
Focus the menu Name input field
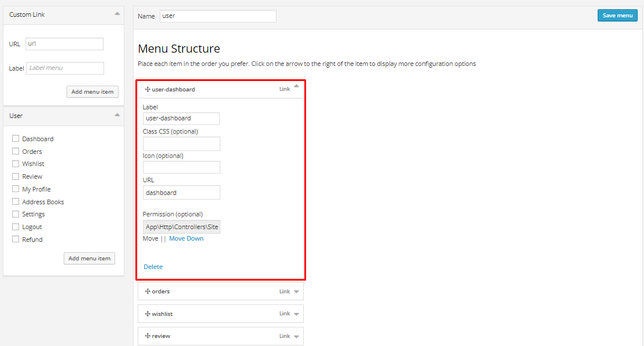pyautogui.click(x=218, y=16)
